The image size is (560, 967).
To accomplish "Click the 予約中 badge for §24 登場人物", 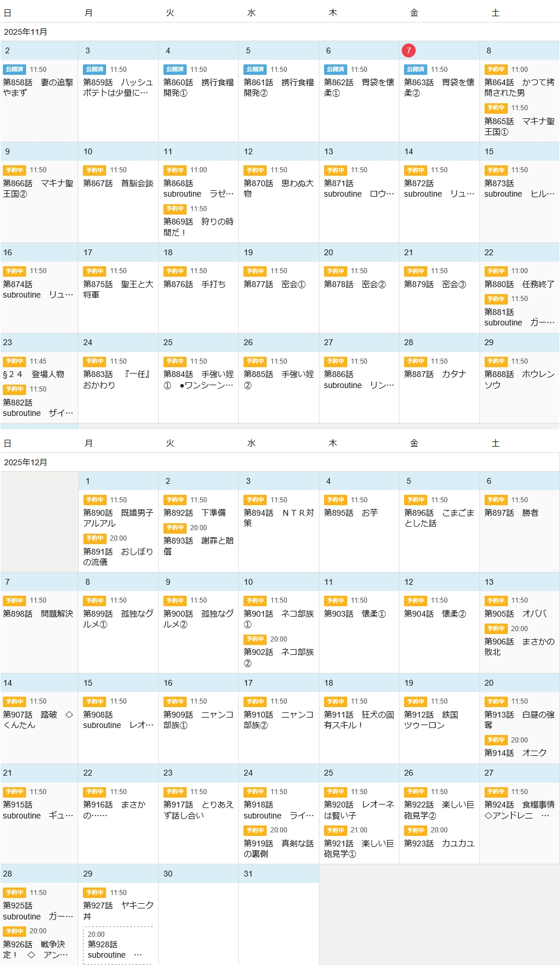I will (14, 361).
